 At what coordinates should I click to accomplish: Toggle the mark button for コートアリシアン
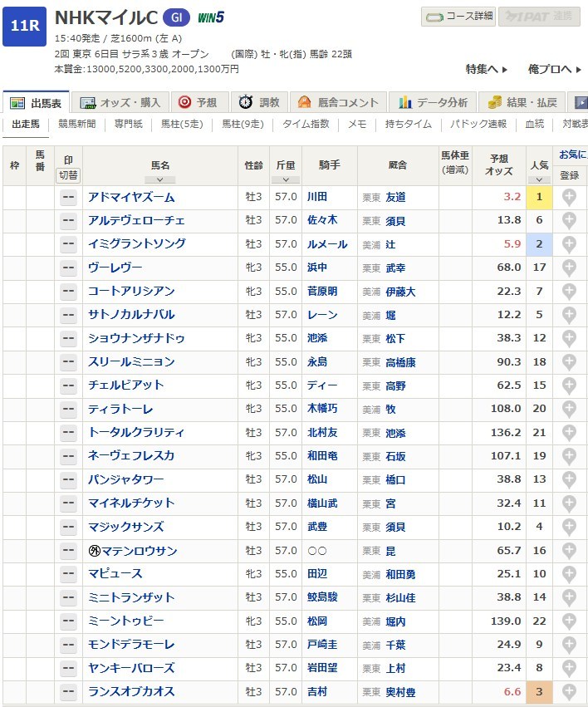[68, 292]
